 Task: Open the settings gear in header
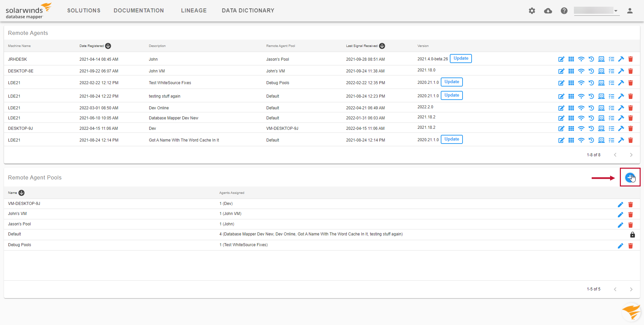point(532,11)
